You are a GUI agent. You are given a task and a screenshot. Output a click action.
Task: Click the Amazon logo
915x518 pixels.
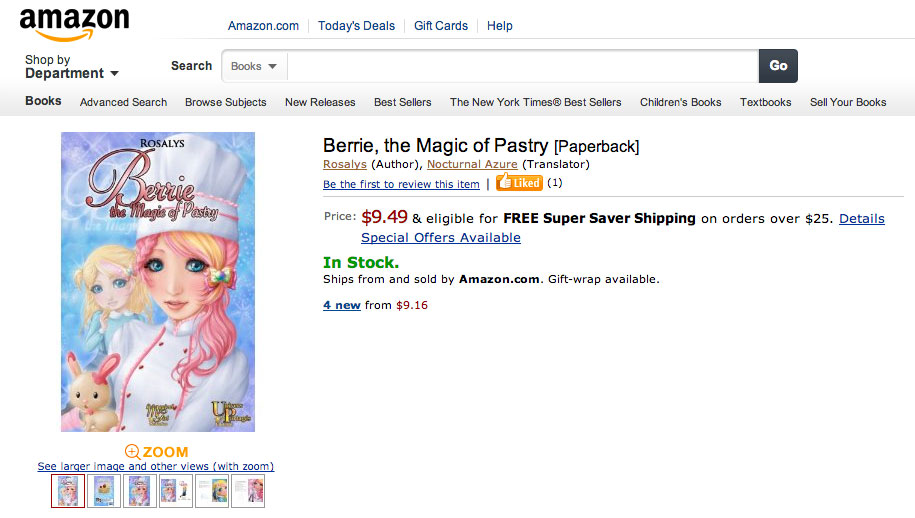point(74,23)
